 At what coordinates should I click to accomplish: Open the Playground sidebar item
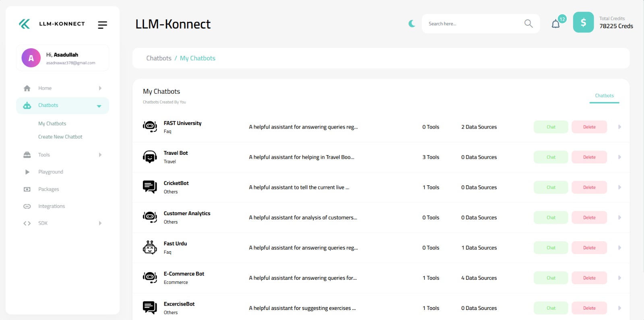coord(51,172)
